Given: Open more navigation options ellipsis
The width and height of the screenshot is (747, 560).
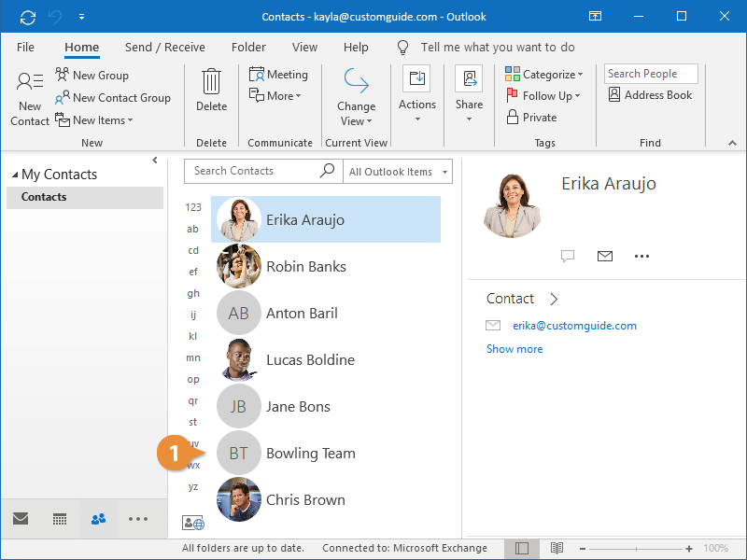Looking at the screenshot, I should [137, 519].
